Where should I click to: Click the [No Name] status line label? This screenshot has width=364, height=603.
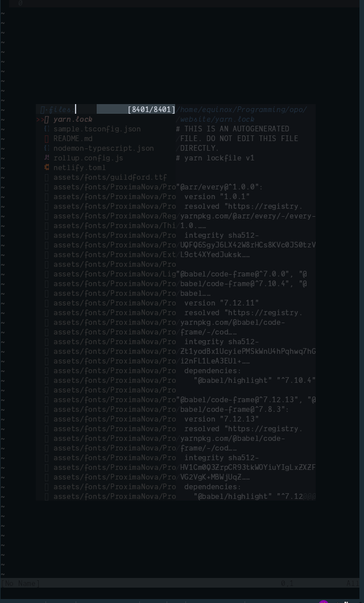coord(20,584)
